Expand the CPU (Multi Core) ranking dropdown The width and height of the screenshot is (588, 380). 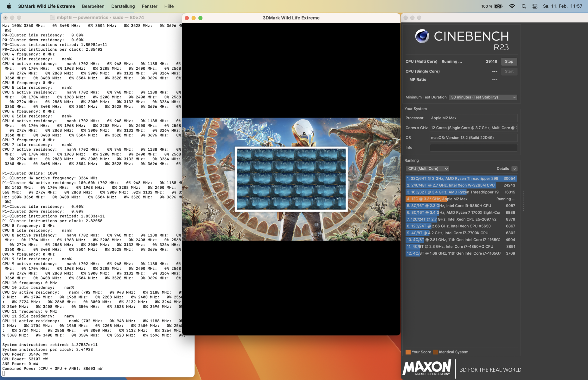pyautogui.click(x=427, y=169)
